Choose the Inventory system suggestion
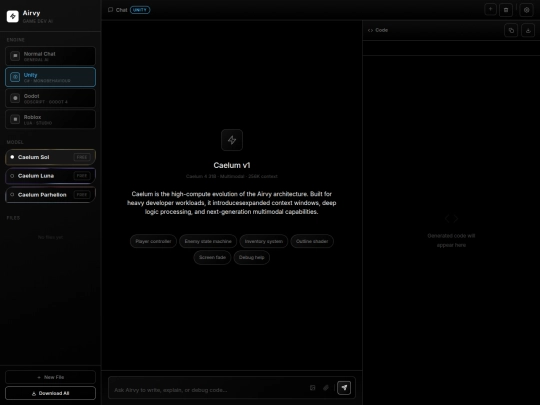Screen dimensions: 540x405 coord(264,241)
